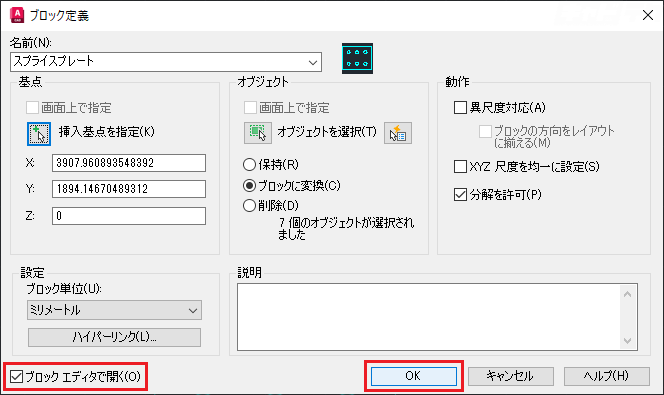Toggle 異尺度対応(A) checkbox
This screenshot has height=395, width=664.
[460, 108]
